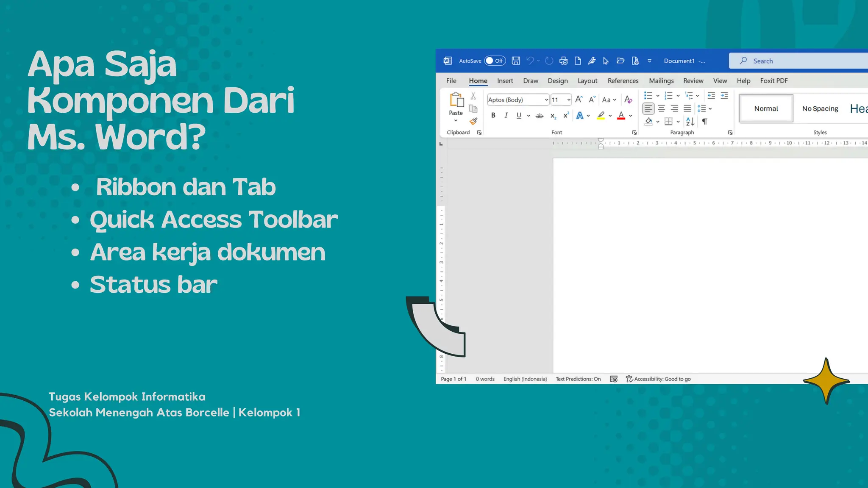Apply strikethrough formatting
Image resolution: width=868 pixels, height=488 pixels.
tap(540, 116)
